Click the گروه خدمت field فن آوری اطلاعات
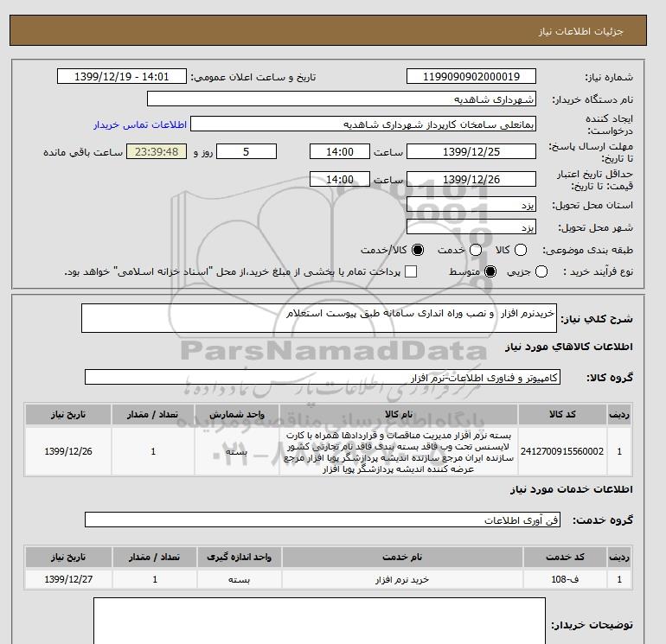 pos(323,520)
